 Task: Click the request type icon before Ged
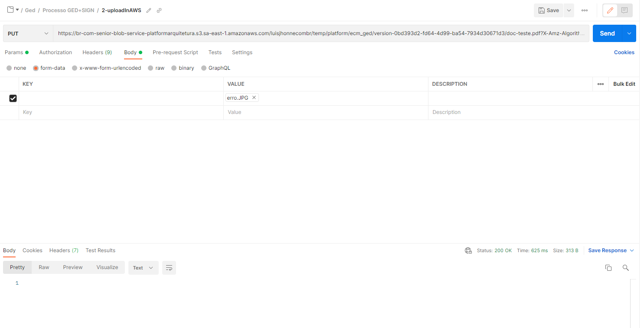click(10, 10)
